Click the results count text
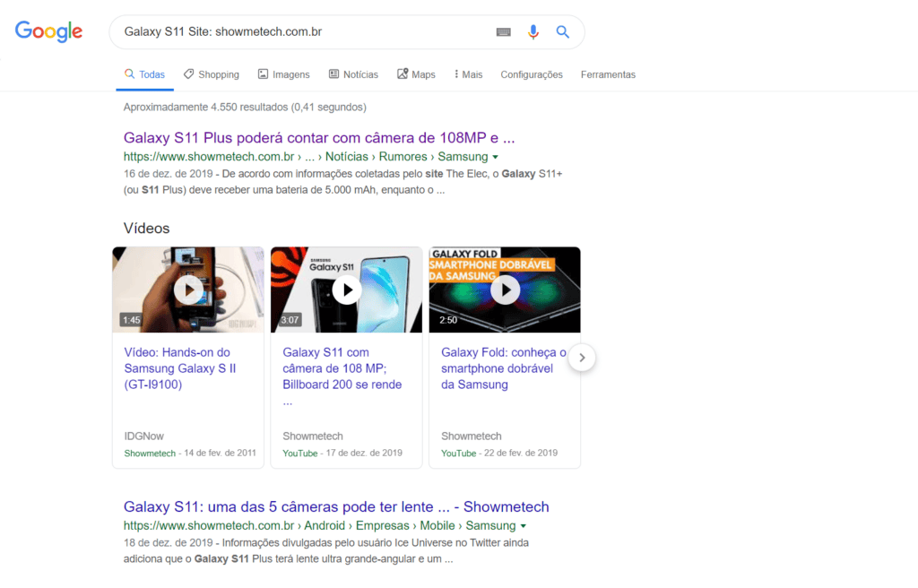Viewport: 918px width, 588px height. [x=245, y=108]
